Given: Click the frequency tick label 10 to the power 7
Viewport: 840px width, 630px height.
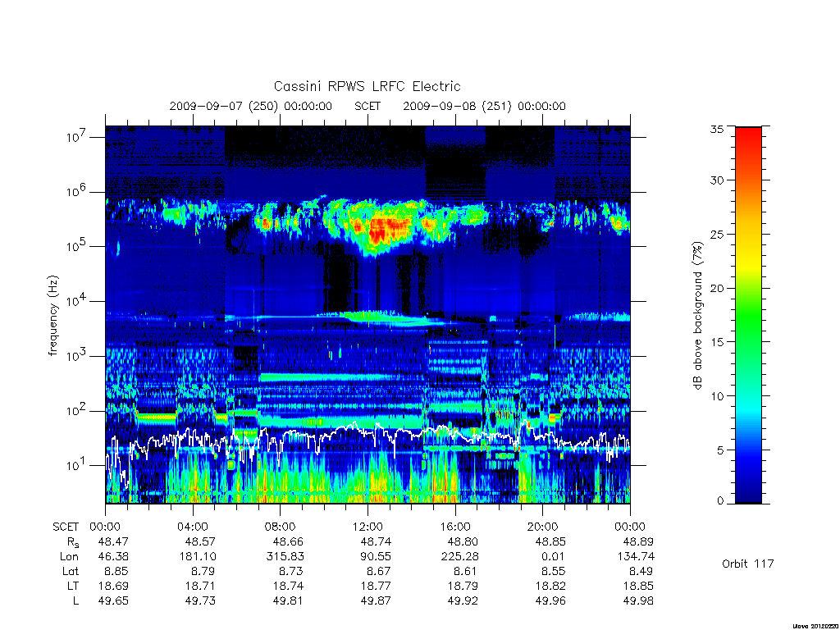Looking at the screenshot, I should pyautogui.click(x=76, y=137).
